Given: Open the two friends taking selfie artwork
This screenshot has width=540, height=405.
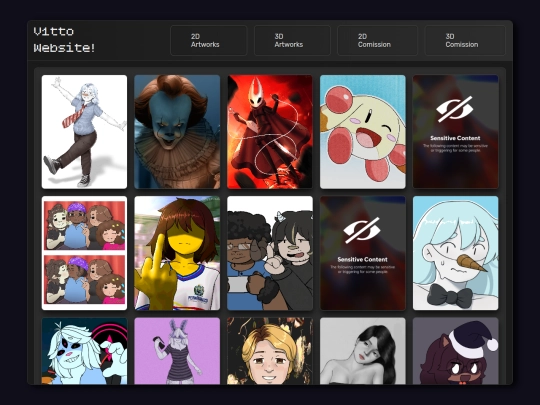Looking at the screenshot, I should coord(270,253).
